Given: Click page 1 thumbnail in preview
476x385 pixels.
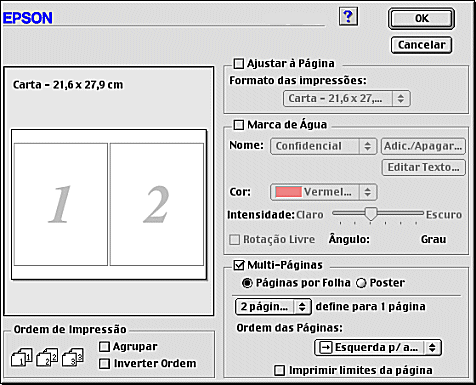Looking at the screenshot, I should (x=61, y=204).
